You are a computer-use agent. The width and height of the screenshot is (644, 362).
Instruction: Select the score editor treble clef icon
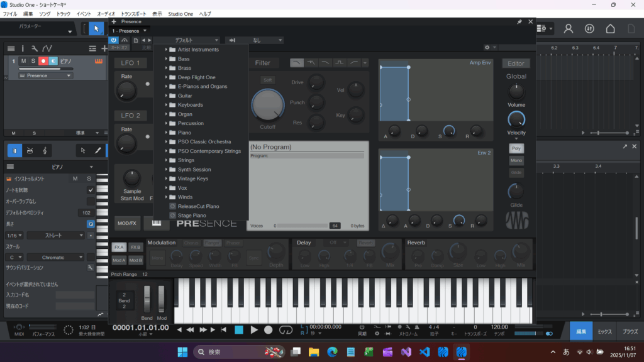45,151
